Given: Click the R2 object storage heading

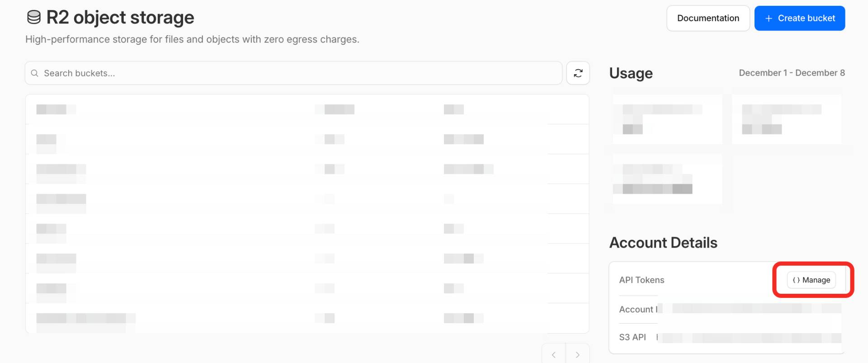Looking at the screenshot, I should click(120, 18).
